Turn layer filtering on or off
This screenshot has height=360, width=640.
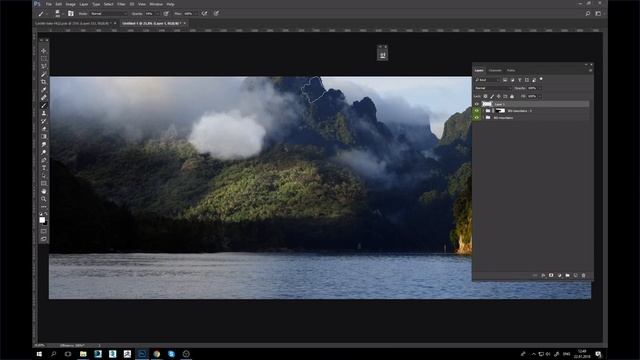pyautogui.click(x=541, y=79)
